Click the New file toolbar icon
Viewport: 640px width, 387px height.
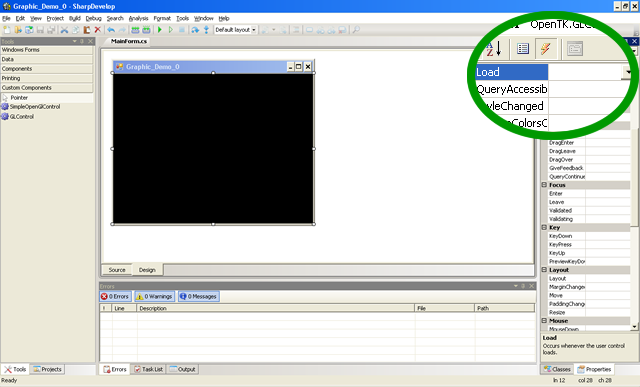click(x=7, y=30)
